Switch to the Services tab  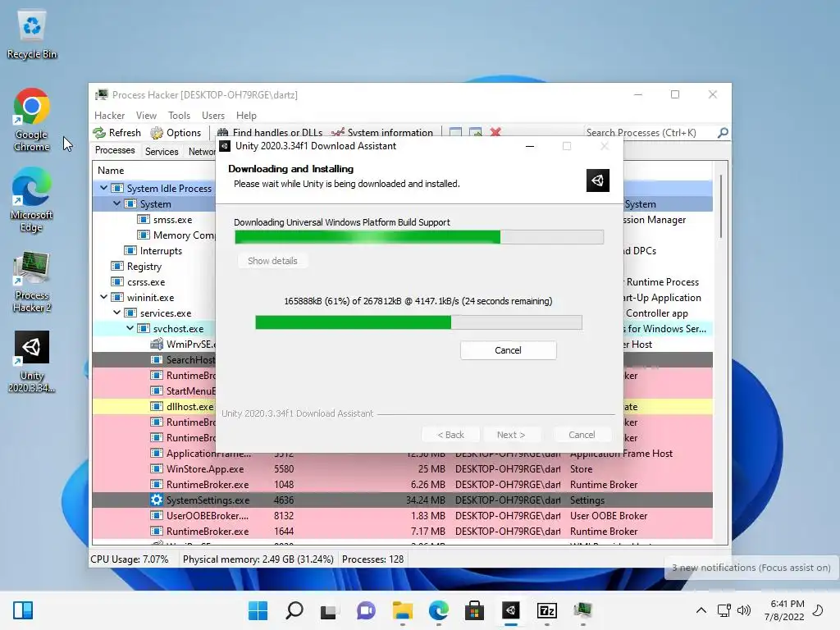click(162, 151)
